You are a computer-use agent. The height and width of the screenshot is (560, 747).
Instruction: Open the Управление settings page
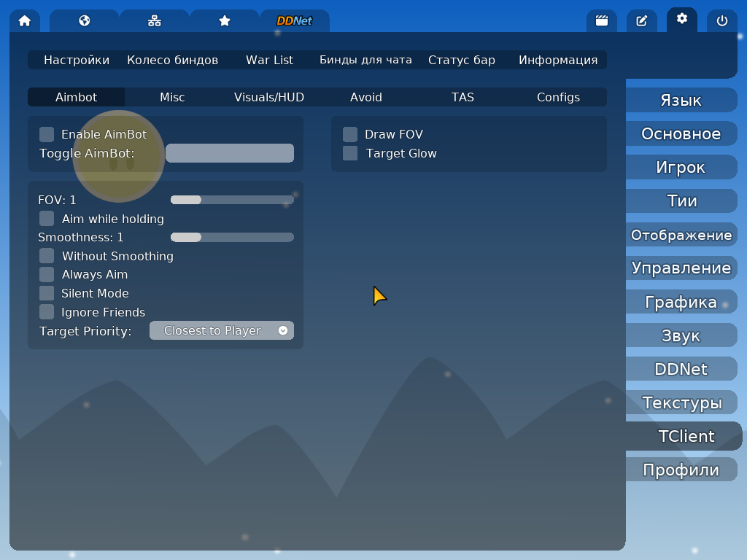coord(681,268)
